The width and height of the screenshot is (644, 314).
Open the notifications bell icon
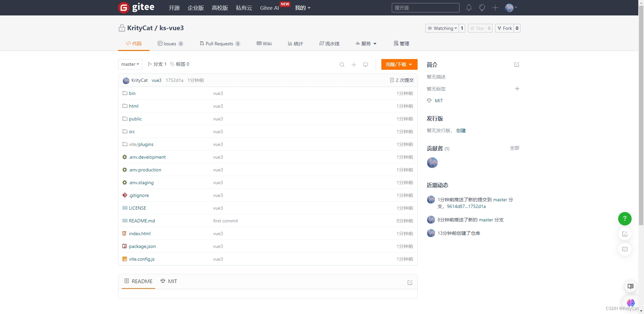[469, 8]
